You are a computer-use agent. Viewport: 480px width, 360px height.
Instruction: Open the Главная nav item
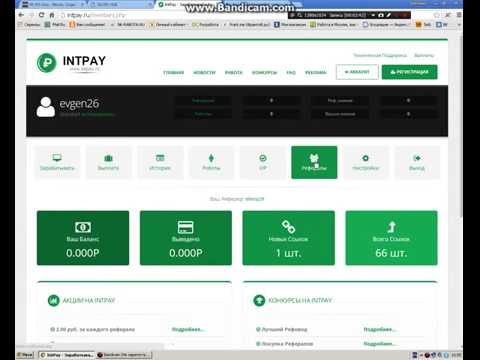coord(173,72)
